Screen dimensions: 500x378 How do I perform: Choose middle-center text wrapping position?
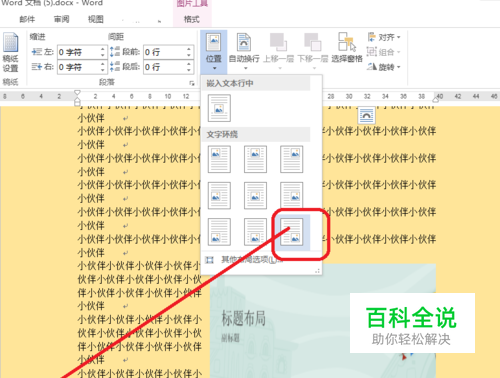pos(255,195)
